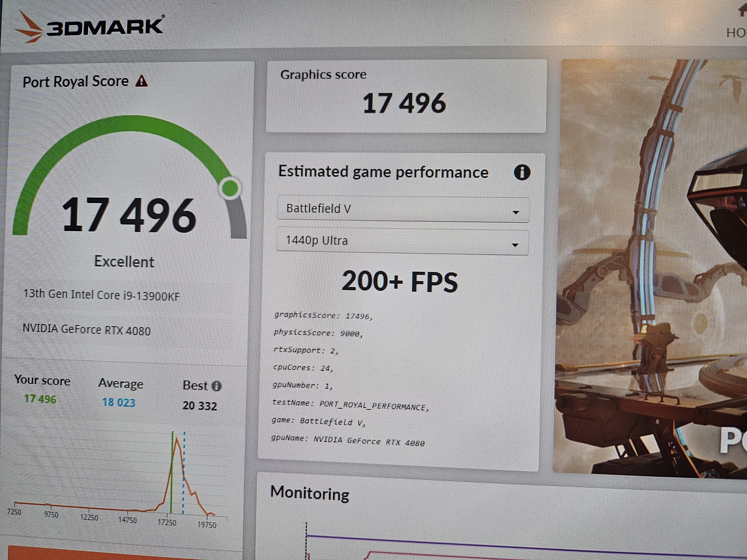Click the info icon next to Best
This screenshot has width=747, height=560.
click(216, 386)
